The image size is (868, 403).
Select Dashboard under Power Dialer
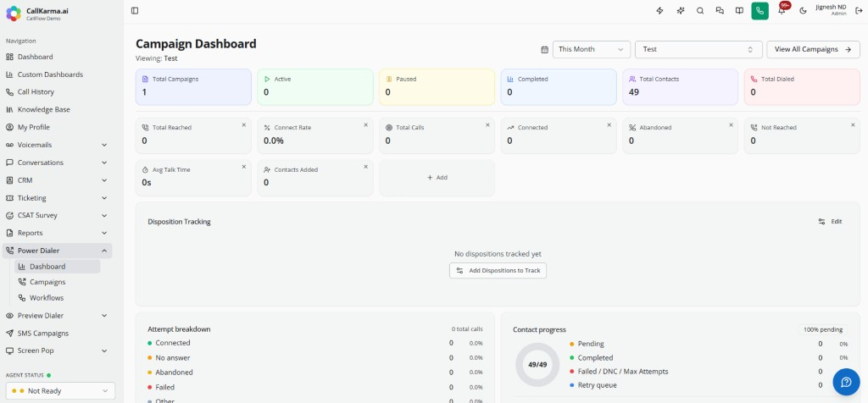tap(58, 267)
